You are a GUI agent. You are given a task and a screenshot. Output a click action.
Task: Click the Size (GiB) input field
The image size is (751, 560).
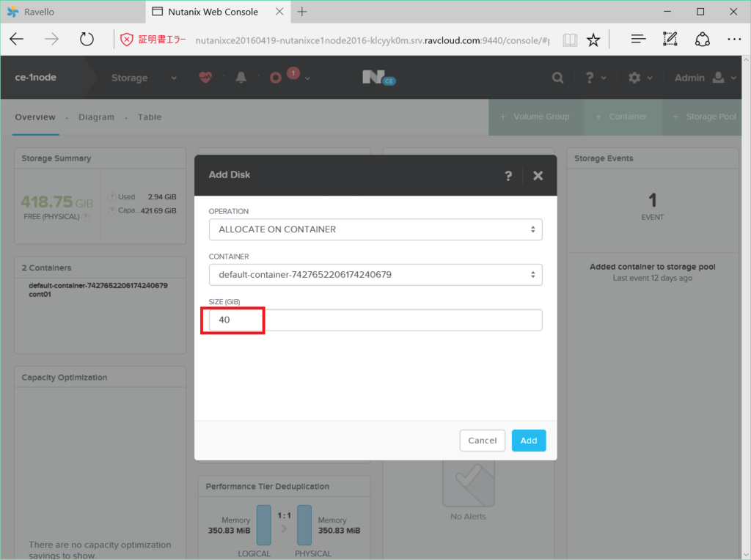375,320
